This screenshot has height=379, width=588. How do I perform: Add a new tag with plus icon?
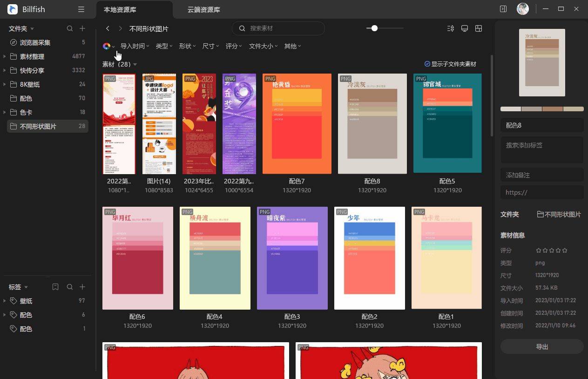pyautogui.click(x=82, y=287)
